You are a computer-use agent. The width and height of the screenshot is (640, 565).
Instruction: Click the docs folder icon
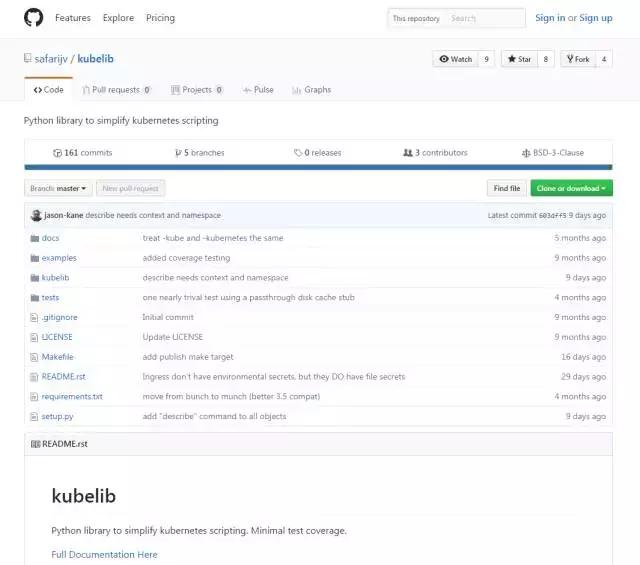click(x=35, y=238)
